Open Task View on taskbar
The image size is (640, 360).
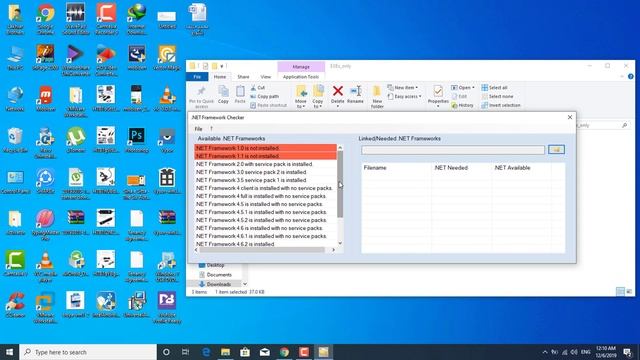pyautogui.click(x=185, y=352)
